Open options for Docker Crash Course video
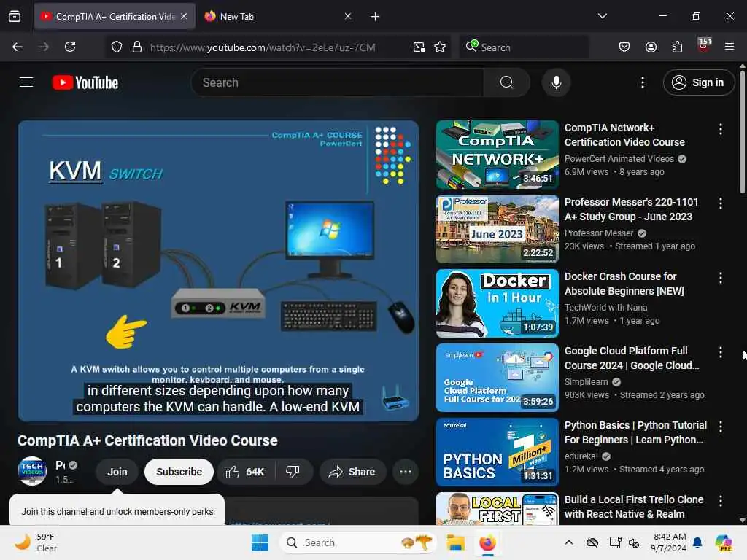Viewport: 747px width, 560px height. point(720,278)
